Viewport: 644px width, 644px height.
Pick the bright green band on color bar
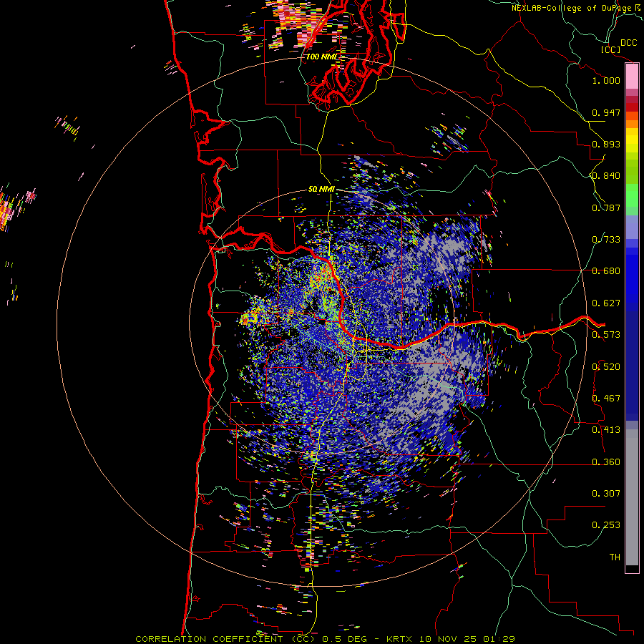[x=632, y=195]
